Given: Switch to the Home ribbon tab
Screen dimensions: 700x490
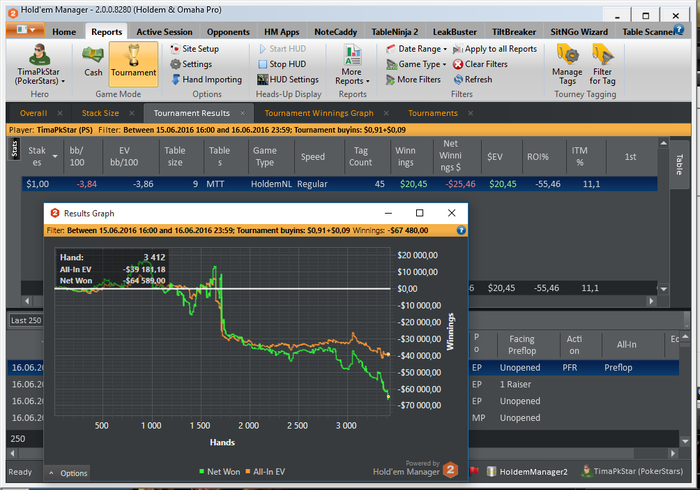Looking at the screenshot, I should pos(64,32).
